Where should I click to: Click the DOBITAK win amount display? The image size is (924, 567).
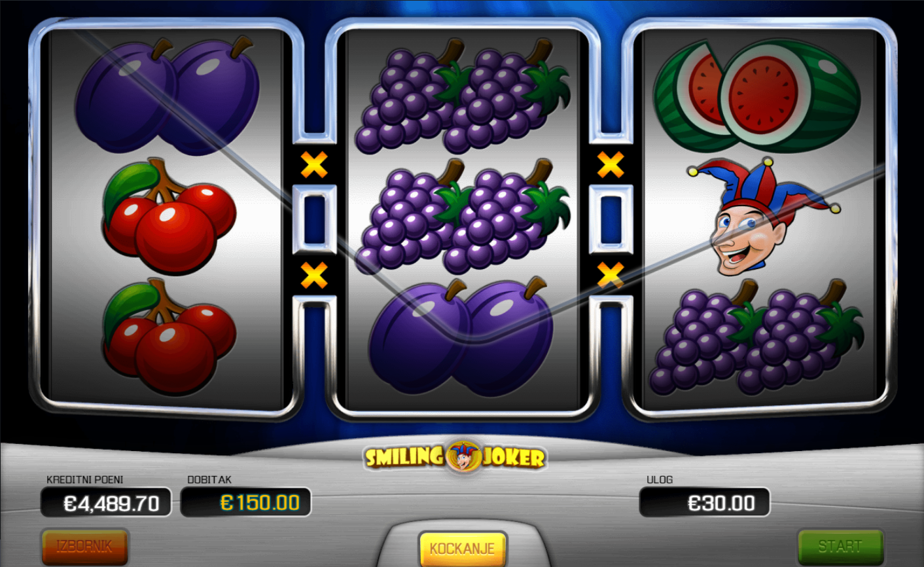coord(245,503)
